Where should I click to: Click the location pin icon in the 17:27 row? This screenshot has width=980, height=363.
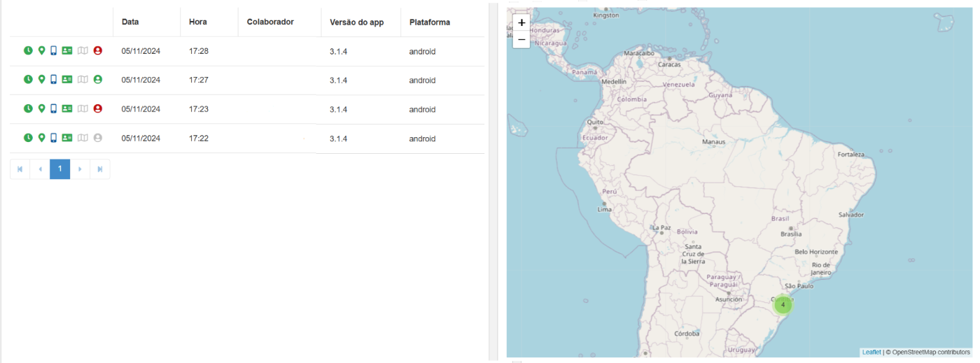click(x=41, y=80)
